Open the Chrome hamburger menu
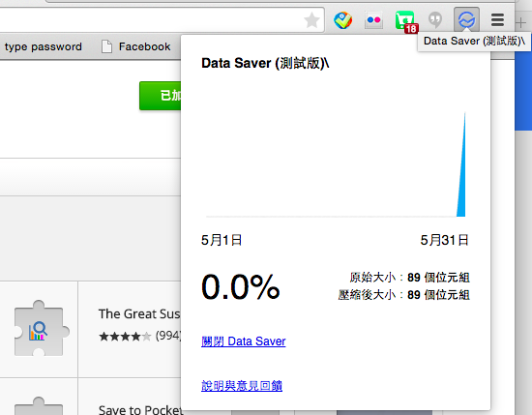 (x=497, y=19)
